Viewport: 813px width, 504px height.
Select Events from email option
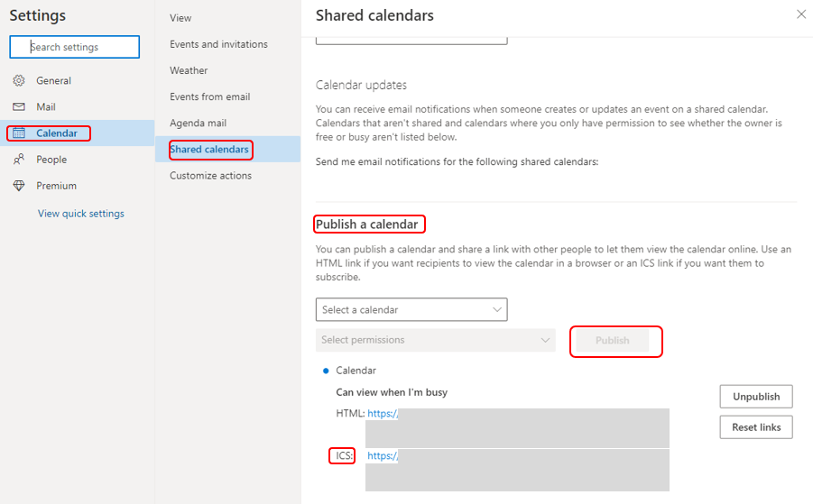[x=209, y=96]
